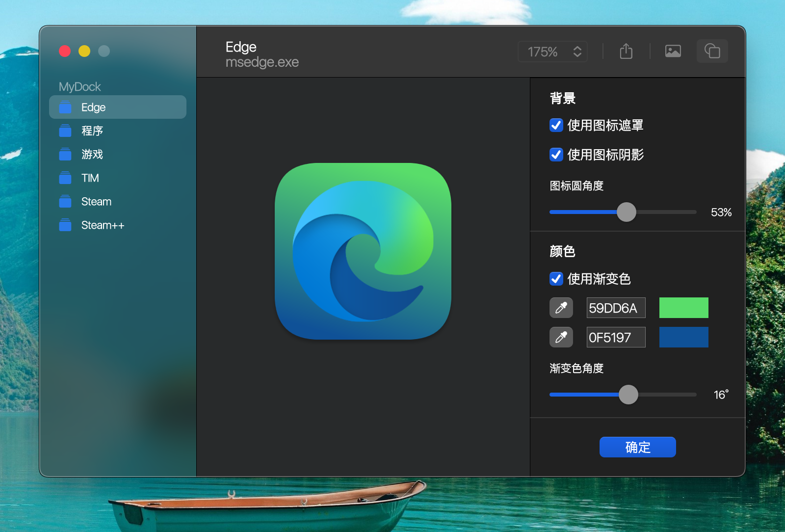Click the 确定 confirm button
The image size is (785, 532).
[x=637, y=447]
